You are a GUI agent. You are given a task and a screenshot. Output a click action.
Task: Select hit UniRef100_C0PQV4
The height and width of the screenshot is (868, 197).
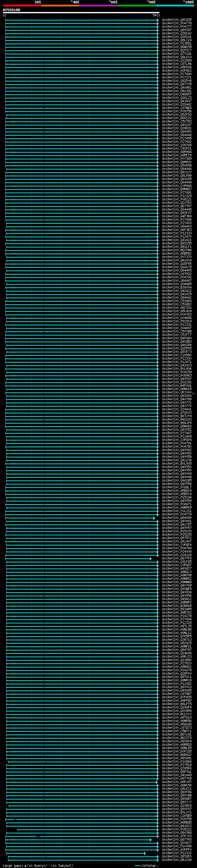tap(177, 440)
